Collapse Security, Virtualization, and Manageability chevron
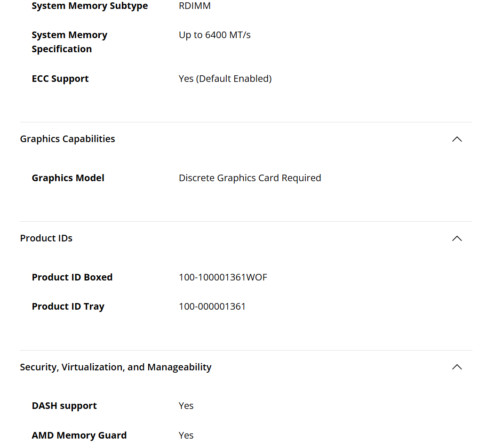 pos(456,367)
